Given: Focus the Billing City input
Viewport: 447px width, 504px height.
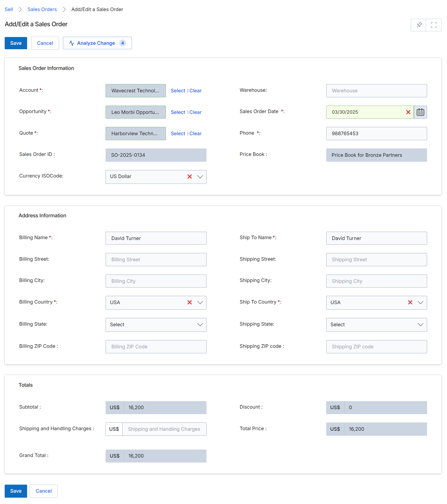Looking at the screenshot, I should 156,281.
